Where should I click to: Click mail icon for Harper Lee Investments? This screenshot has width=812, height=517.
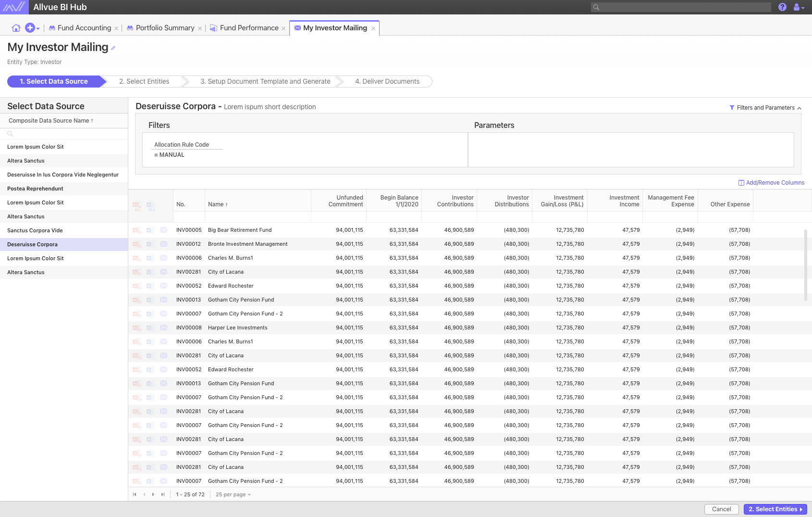coord(163,328)
